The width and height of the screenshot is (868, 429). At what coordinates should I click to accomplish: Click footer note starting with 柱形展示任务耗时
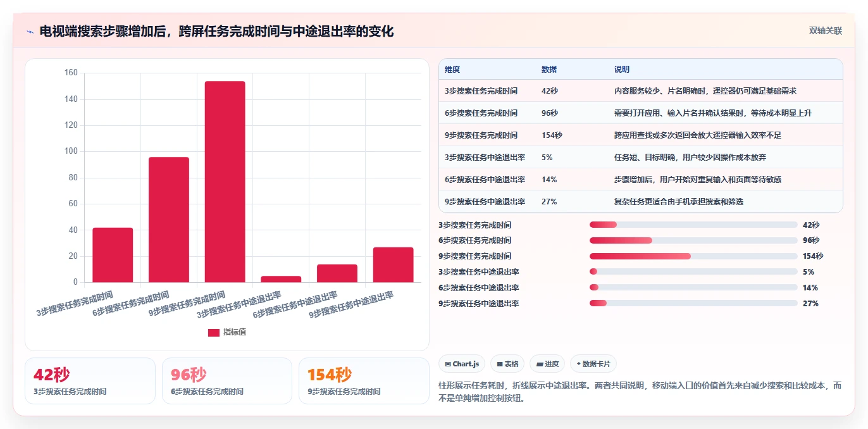tap(640, 392)
